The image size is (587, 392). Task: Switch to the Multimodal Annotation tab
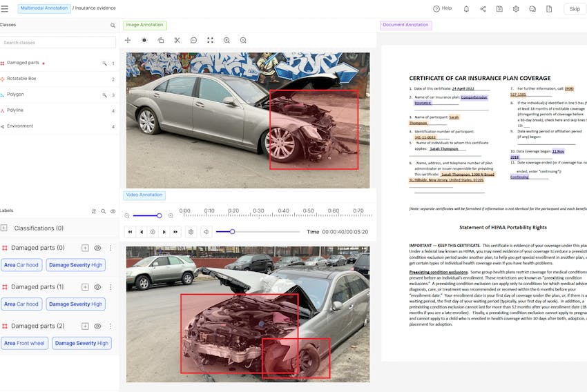[x=44, y=9]
